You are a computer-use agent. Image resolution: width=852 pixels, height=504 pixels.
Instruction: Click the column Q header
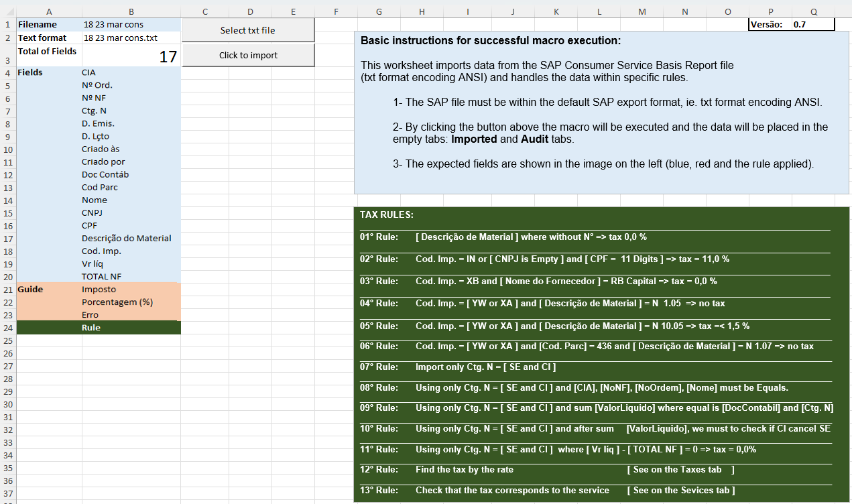tap(813, 11)
